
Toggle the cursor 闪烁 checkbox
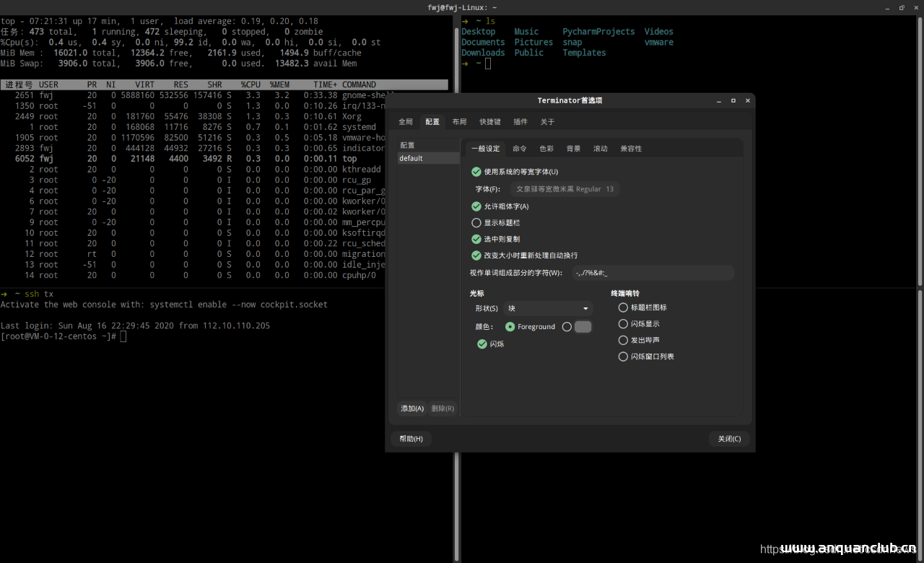[482, 344]
